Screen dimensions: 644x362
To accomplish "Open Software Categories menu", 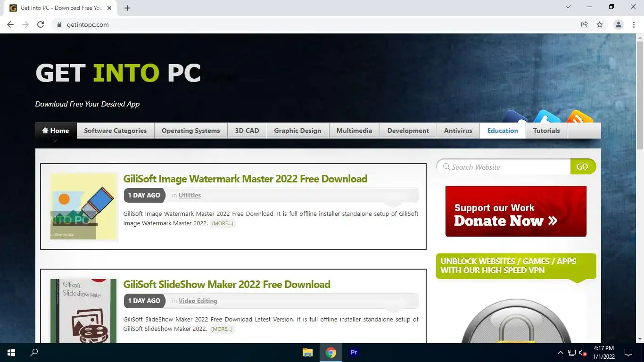I will click(x=116, y=131).
